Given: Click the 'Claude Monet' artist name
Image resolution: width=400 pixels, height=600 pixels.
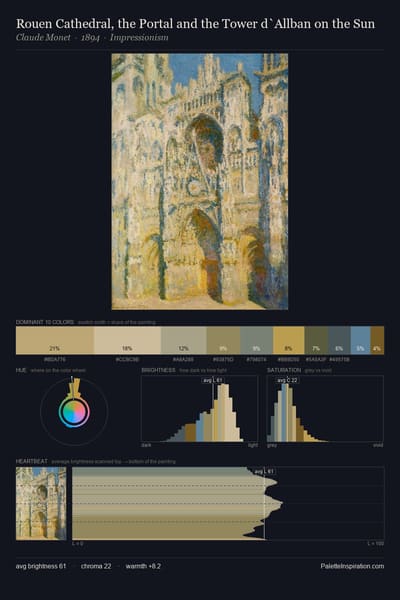Looking at the screenshot, I should [x=43, y=38].
